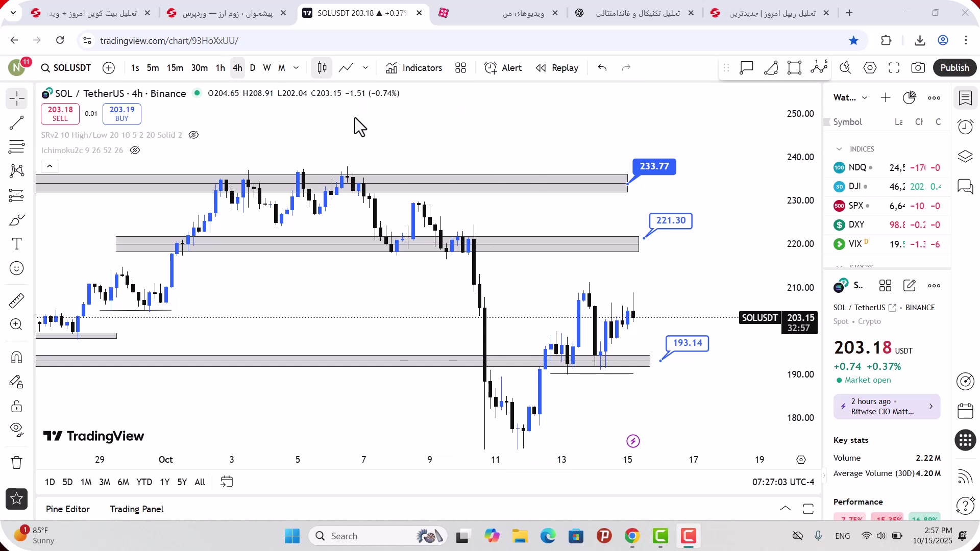This screenshot has height=551, width=980.
Task: Show the hidden SRv2 indicator
Action: pyautogui.click(x=193, y=135)
